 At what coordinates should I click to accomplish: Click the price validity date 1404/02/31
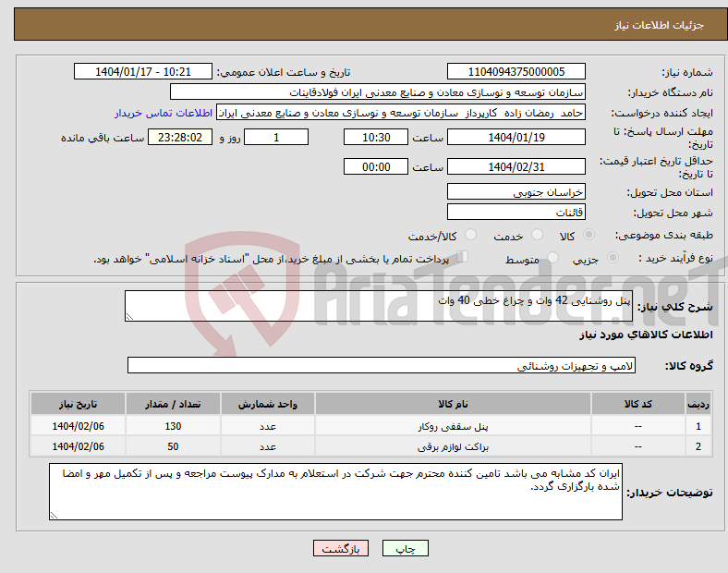(x=516, y=166)
